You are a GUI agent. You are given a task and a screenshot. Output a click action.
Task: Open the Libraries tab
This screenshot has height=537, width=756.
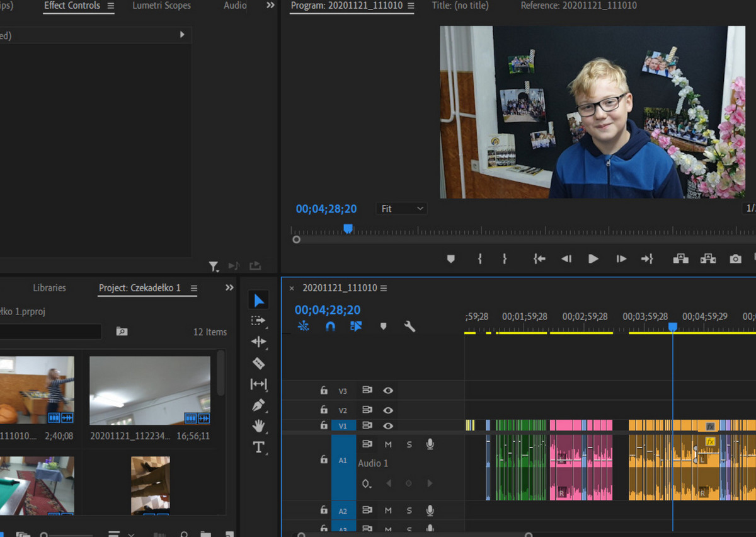click(x=49, y=288)
